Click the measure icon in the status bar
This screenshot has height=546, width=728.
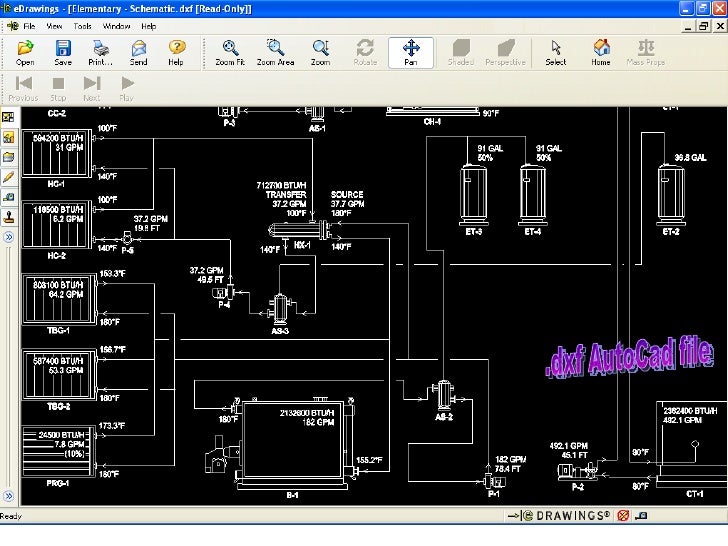642,516
